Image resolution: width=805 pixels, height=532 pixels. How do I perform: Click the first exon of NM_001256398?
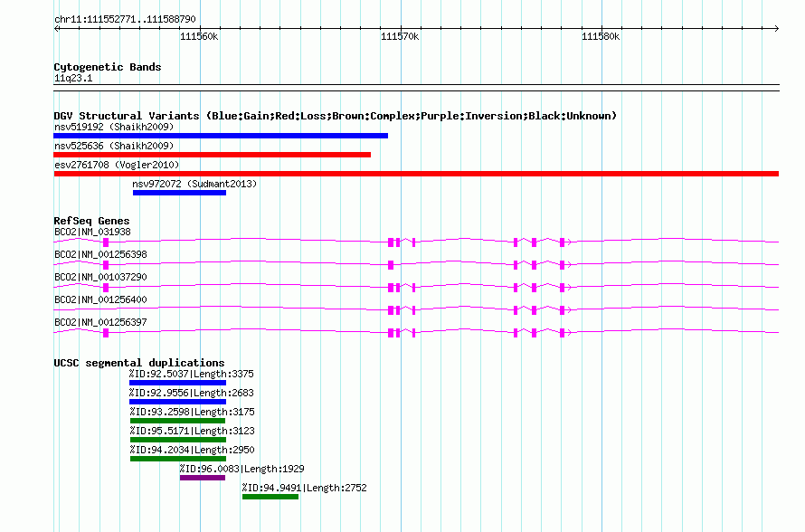(106, 265)
